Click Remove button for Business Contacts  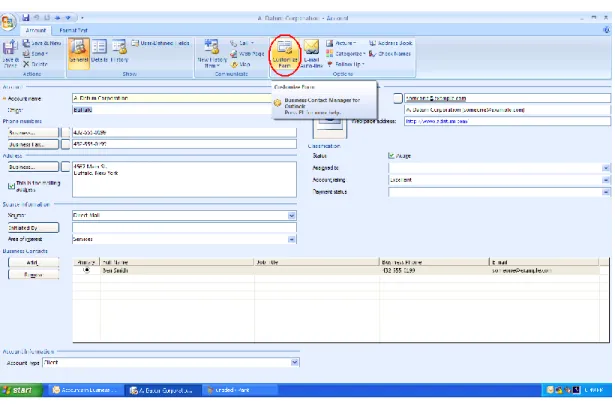point(33,275)
